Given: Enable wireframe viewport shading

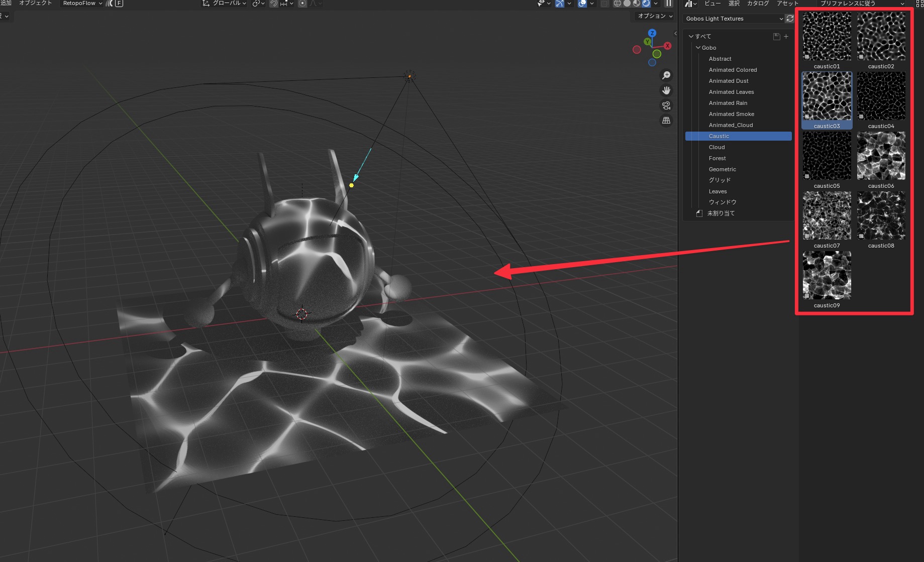Looking at the screenshot, I should [617, 4].
